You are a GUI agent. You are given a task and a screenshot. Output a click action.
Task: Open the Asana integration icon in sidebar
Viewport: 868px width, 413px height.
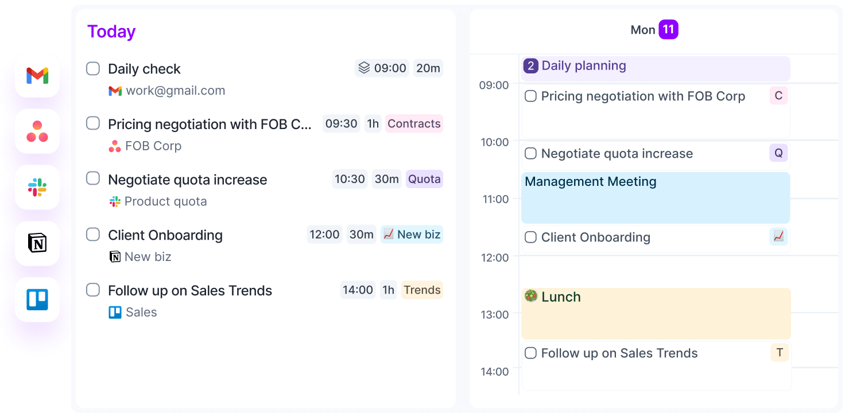tap(37, 131)
